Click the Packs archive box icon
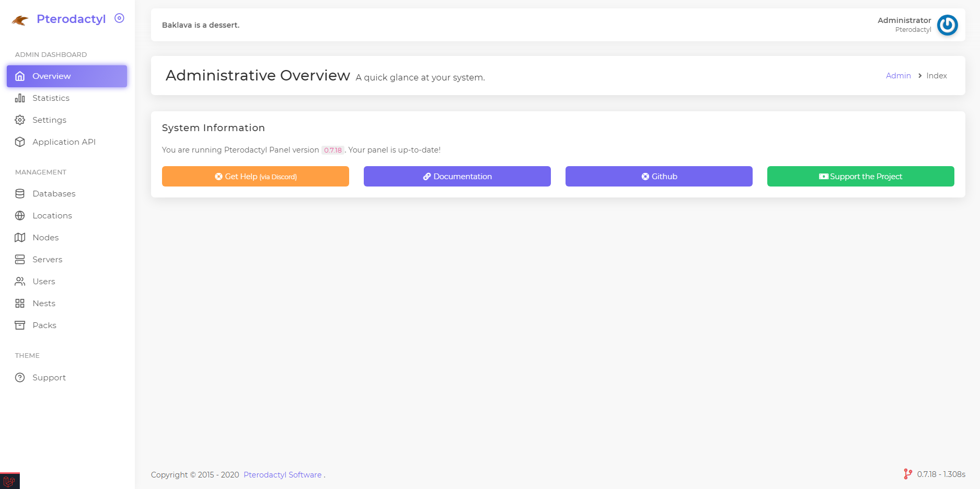The height and width of the screenshot is (489, 980). coord(20,325)
